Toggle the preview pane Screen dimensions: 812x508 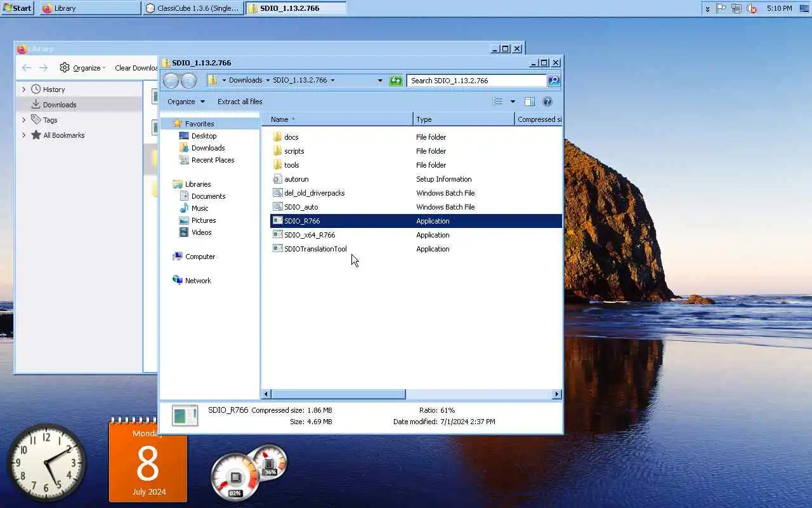coord(530,102)
